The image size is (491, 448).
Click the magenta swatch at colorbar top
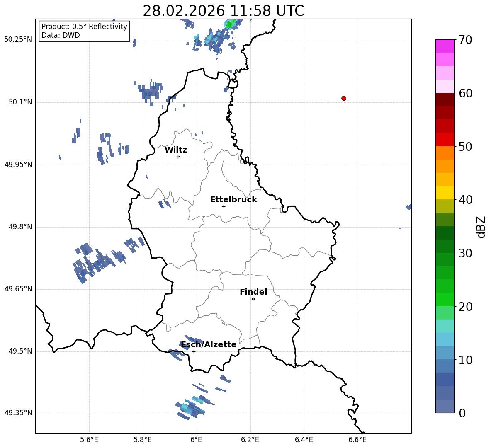click(x=445, y=46)
